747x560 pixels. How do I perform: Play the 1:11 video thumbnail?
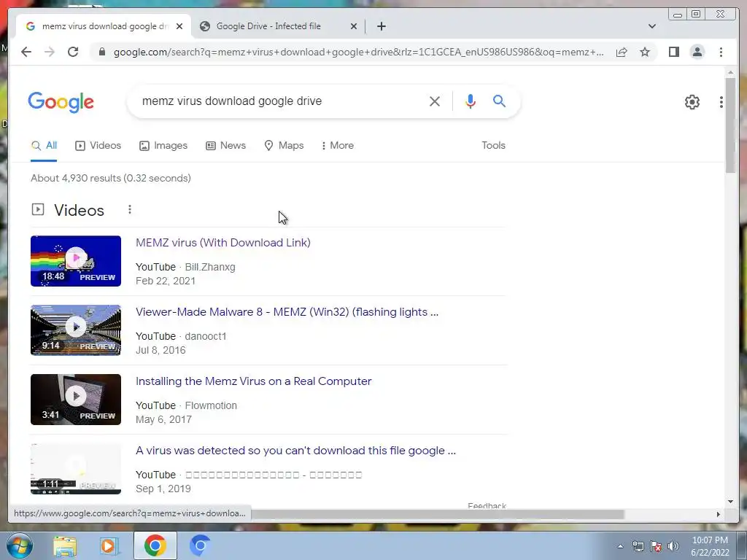click(x=76, y=469)
